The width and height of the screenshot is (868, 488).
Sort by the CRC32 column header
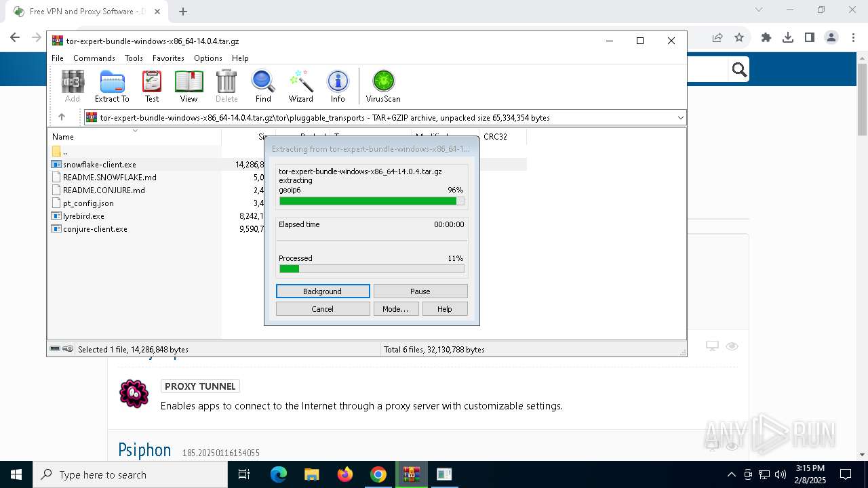[495, 137]
